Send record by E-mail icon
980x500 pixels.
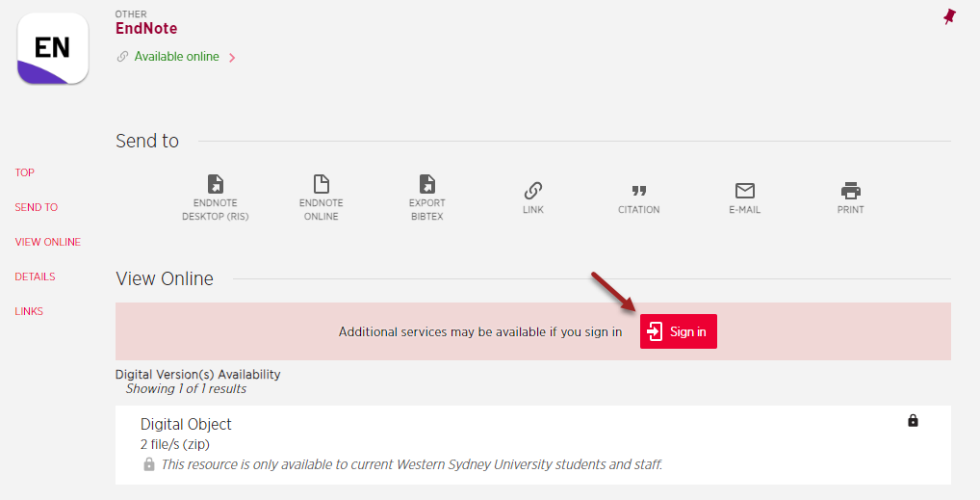[x=744, y=191]
